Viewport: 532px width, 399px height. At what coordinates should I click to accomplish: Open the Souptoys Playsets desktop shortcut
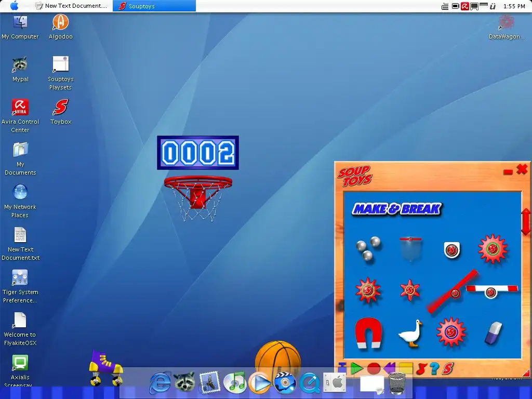click(60, 74)
